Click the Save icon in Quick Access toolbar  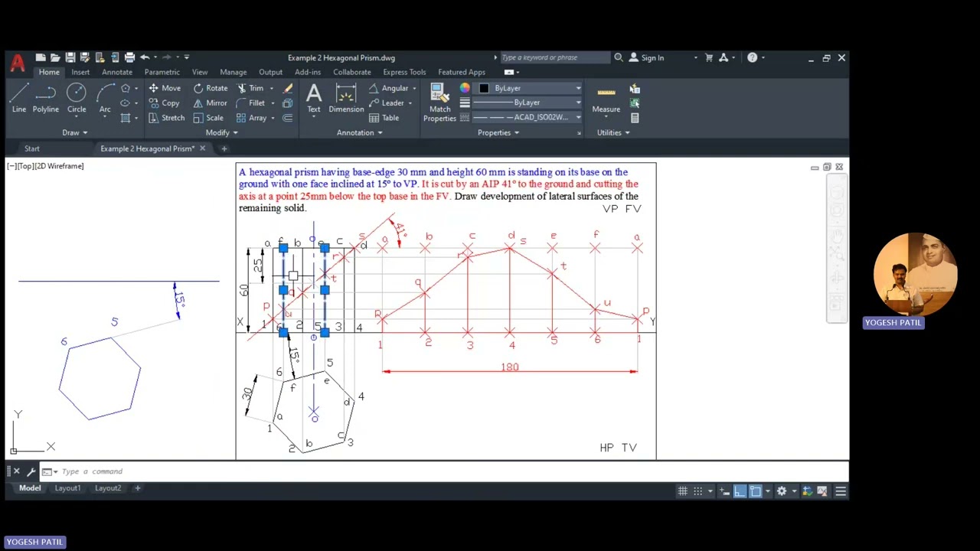click(70, 57)
